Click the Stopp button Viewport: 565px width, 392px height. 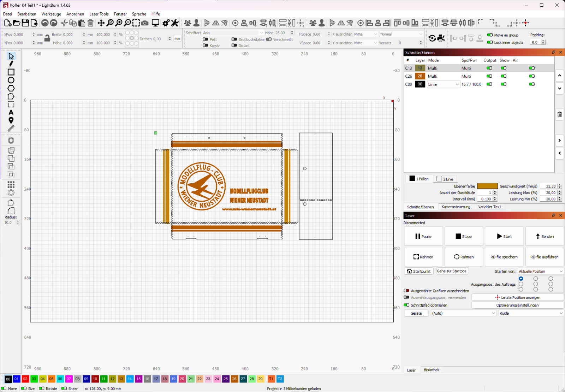[464, 236]
